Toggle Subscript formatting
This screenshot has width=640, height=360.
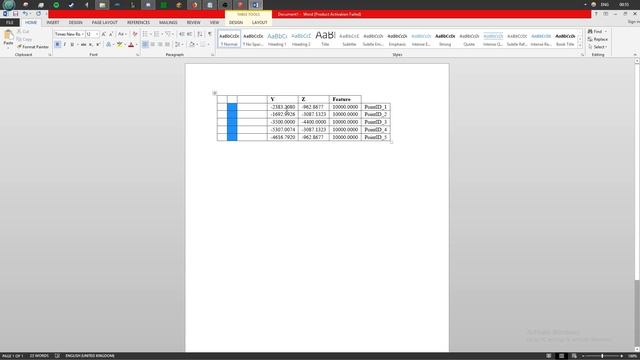91,44
